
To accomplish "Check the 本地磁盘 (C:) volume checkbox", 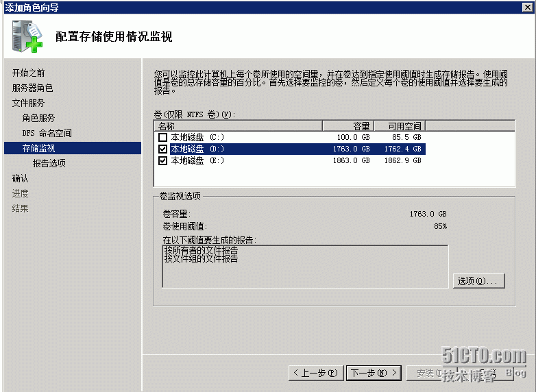I will (162, 137).
